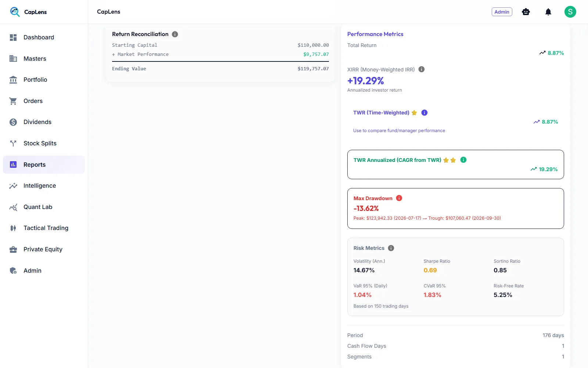Click the Volatility 14.67% value
The width and height of the screenshot is (588, 368).
coord(364,270)
